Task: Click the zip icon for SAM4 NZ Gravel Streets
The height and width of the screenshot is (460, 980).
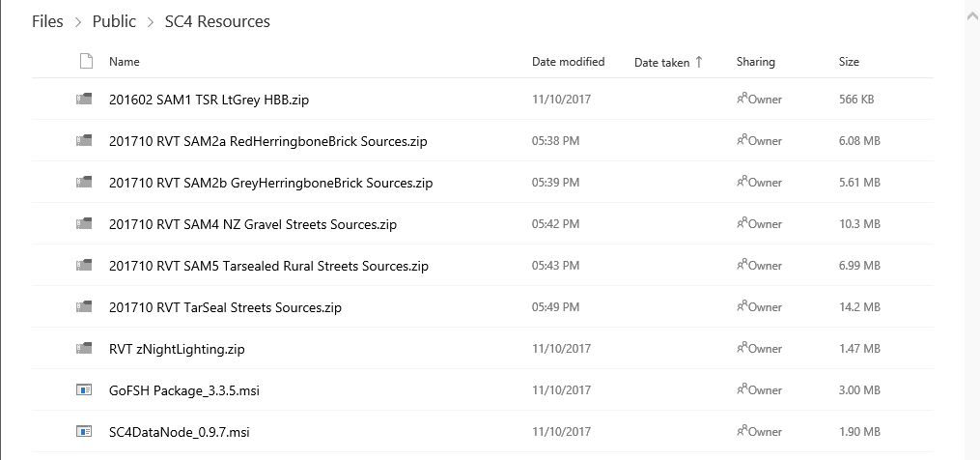Action: (x=84, y=223)
